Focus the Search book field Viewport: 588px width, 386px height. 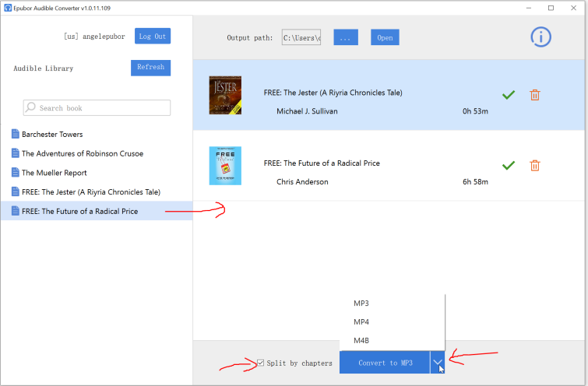coord(97,108)
